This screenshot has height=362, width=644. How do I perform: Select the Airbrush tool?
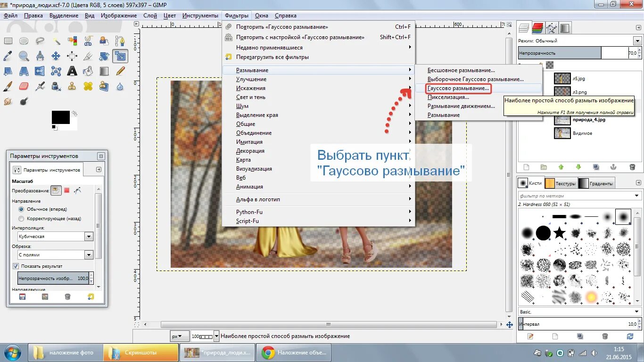click(x=40, y=86)
